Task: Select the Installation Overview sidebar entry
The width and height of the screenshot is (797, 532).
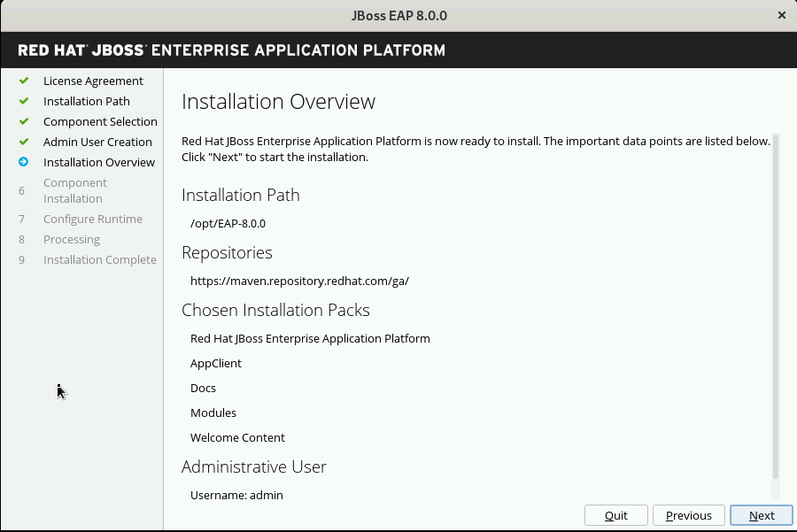Action: pyautogui.click(x=99, y=162)
